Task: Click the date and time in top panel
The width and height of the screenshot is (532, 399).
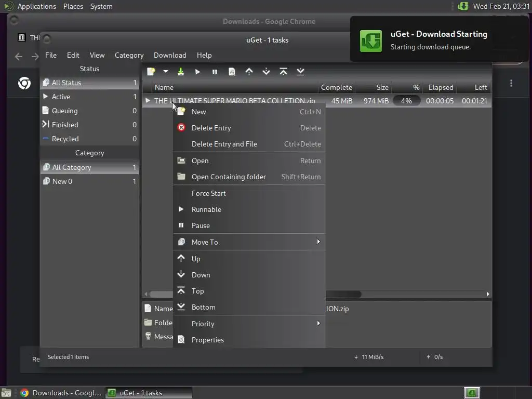Action: coord(501,6)
